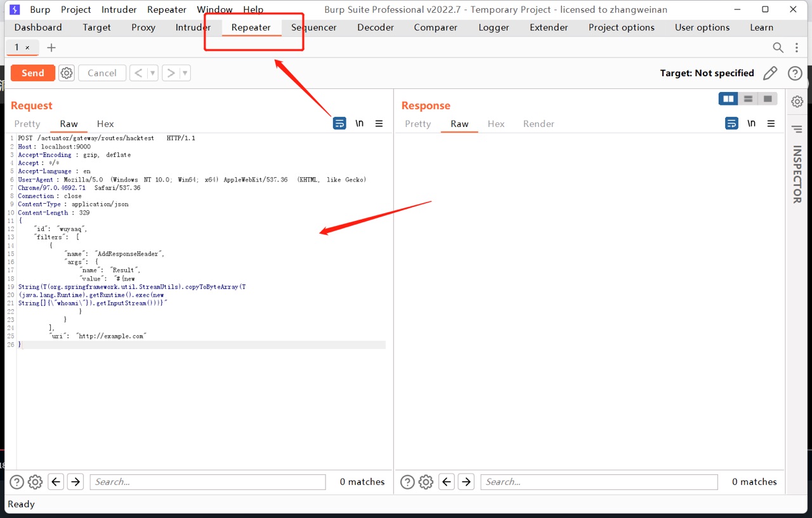Expand the INSPECTOR side panel

point(797,175)
